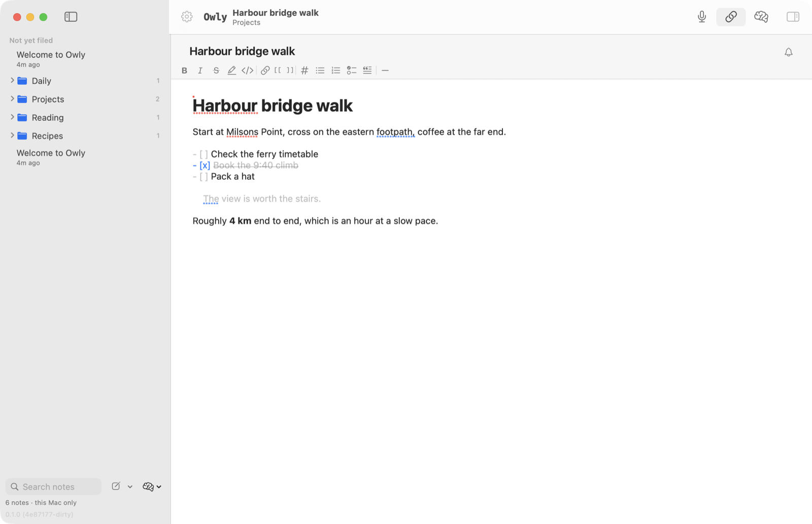The height and width of the screenshot is (524, 812).
Task: Click the note title field above the formatting toolbar
Action: point(242,51)
